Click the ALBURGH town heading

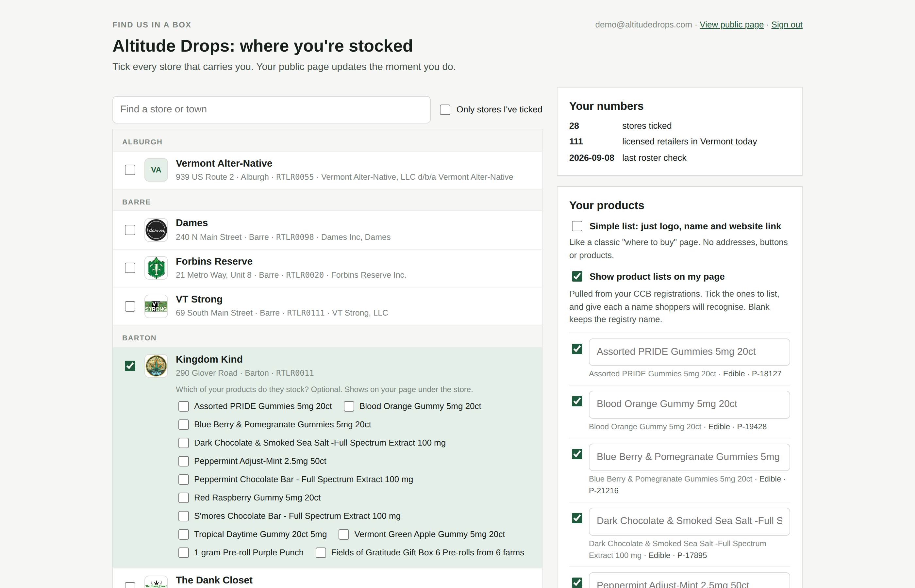pyautogui.click(x=142, y=142)
